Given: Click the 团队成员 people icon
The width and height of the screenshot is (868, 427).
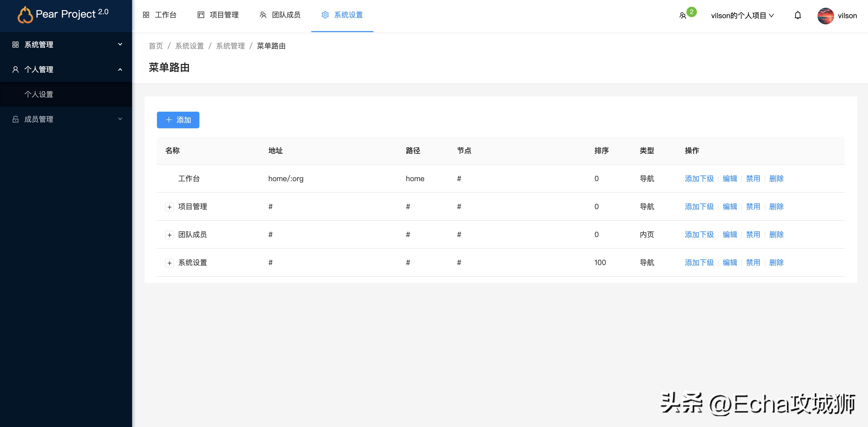Looking at the screenshot, I should [x=263, y=15].
